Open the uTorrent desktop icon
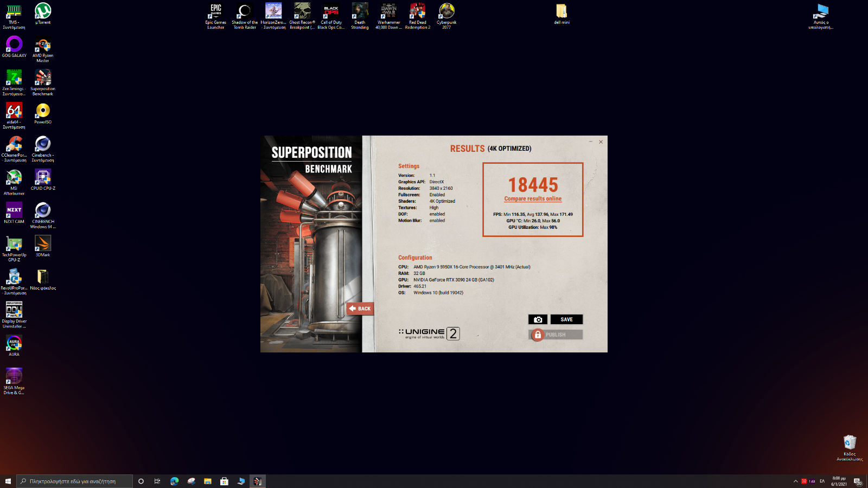The width and height of the screenshot is (868, 488). pyautogui.click(x=43, y=14)
